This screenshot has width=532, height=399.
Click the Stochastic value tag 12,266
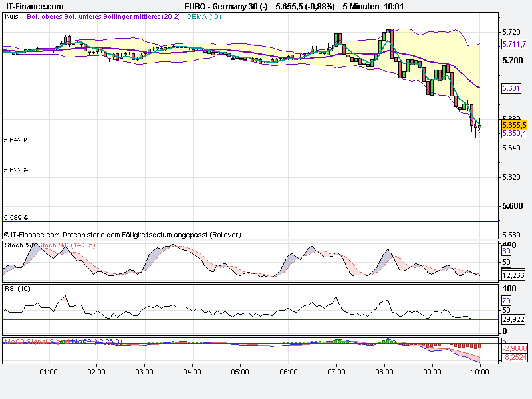[513, 275]
